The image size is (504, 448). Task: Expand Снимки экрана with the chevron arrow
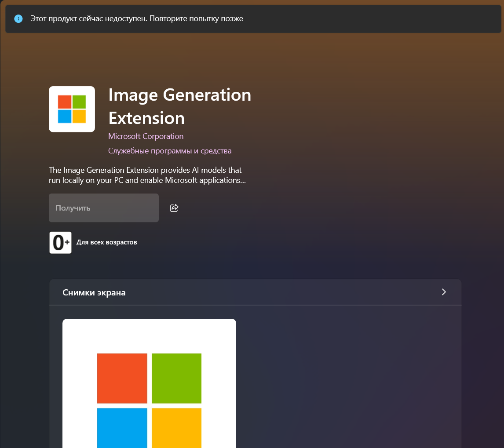(x=444, y=292)
